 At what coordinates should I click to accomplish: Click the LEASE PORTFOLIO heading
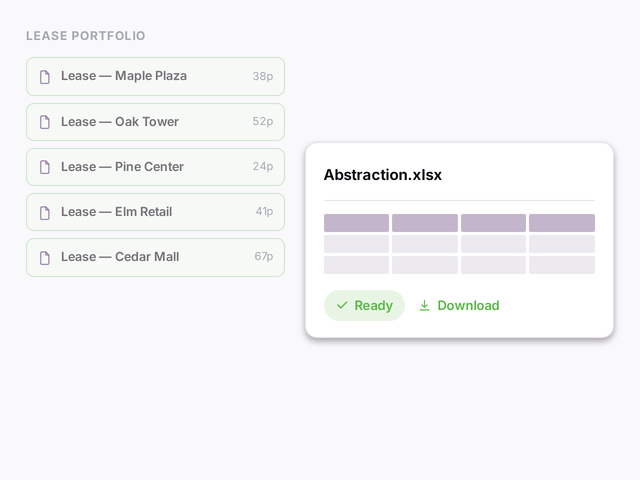coord(86,36)
